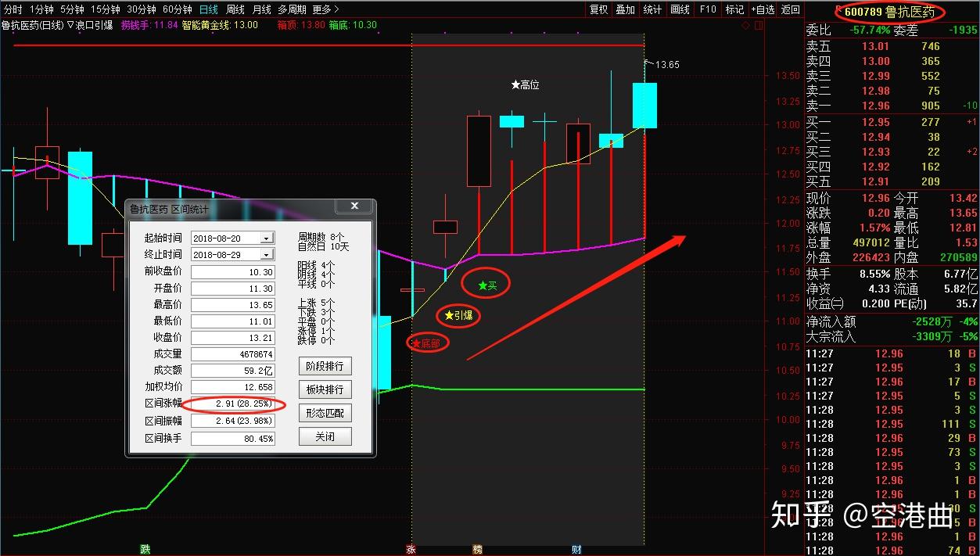
Task: Click the 加权均价 value field
Action: pyautogui.click(x=233, y=387)
